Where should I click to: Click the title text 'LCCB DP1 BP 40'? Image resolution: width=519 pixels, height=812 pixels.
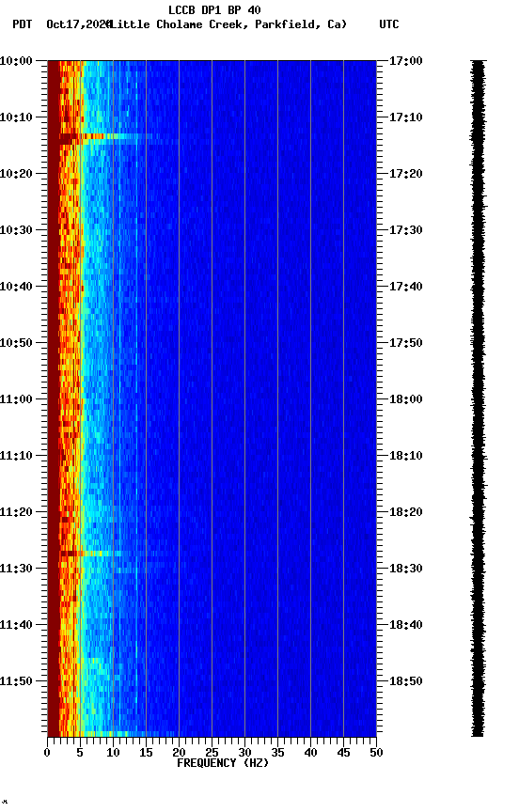click(x=214, y=9)
